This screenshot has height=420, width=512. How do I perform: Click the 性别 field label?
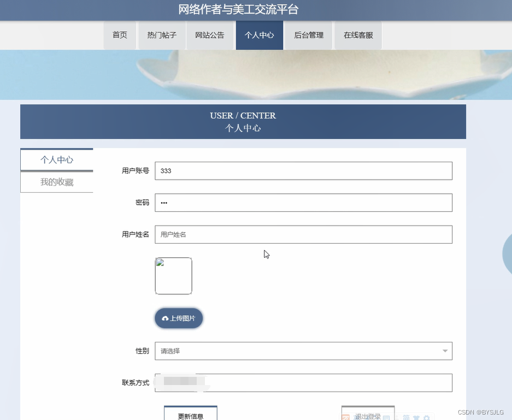(143, 351)
